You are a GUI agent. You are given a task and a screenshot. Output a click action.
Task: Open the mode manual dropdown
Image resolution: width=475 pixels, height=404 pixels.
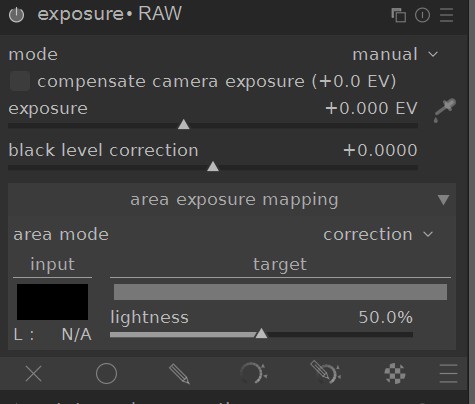[395, 55]
